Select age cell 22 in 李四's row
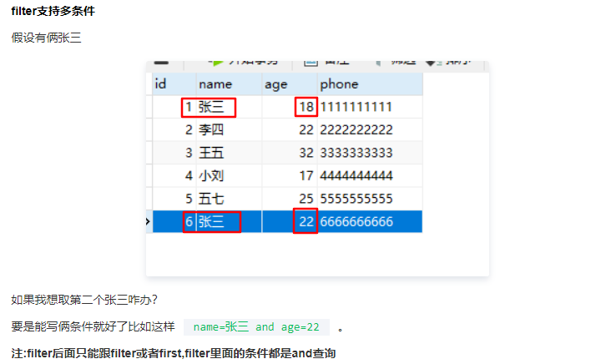The image size is (611, 364). click(x=290, y=129)
